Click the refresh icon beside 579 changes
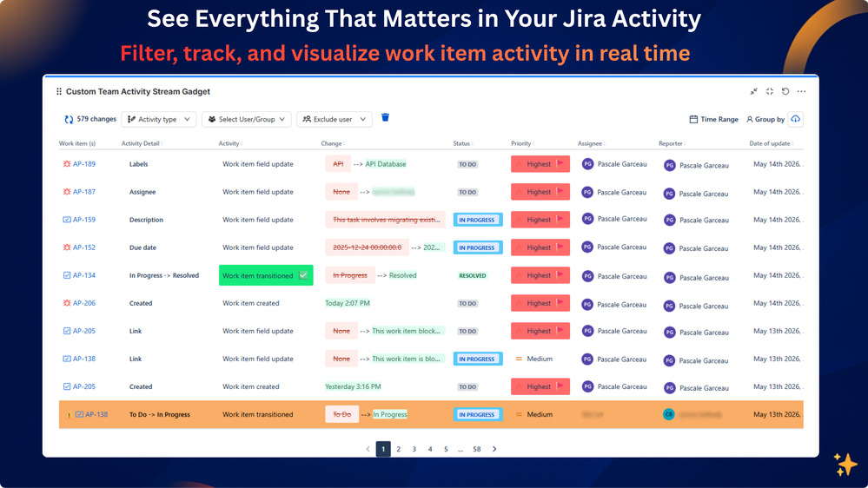The width and height of the screenshot is (868, 488). tap(69, 119)
